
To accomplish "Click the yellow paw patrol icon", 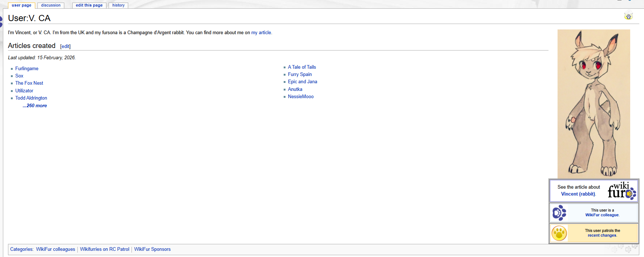I will (559, 233).
